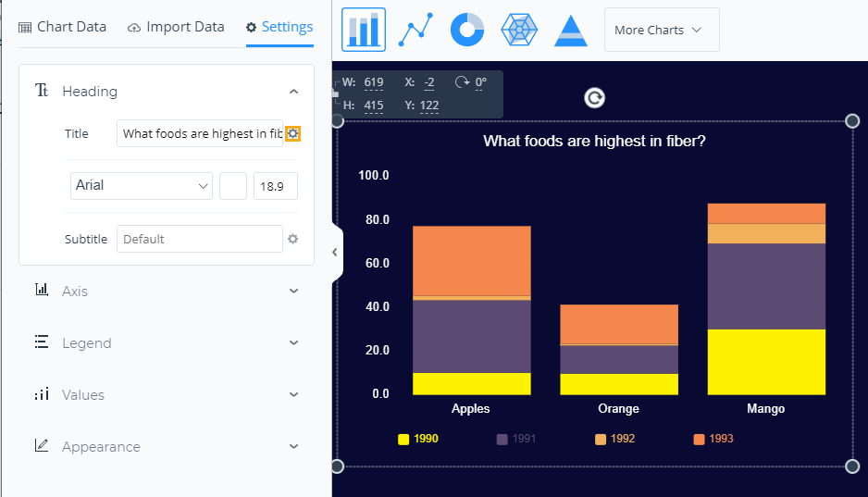The height and width of the screenshot is (497, 868).
Task: Open subtitle settings gear icon
Action: pyautogui.click(x=293, y=239)
